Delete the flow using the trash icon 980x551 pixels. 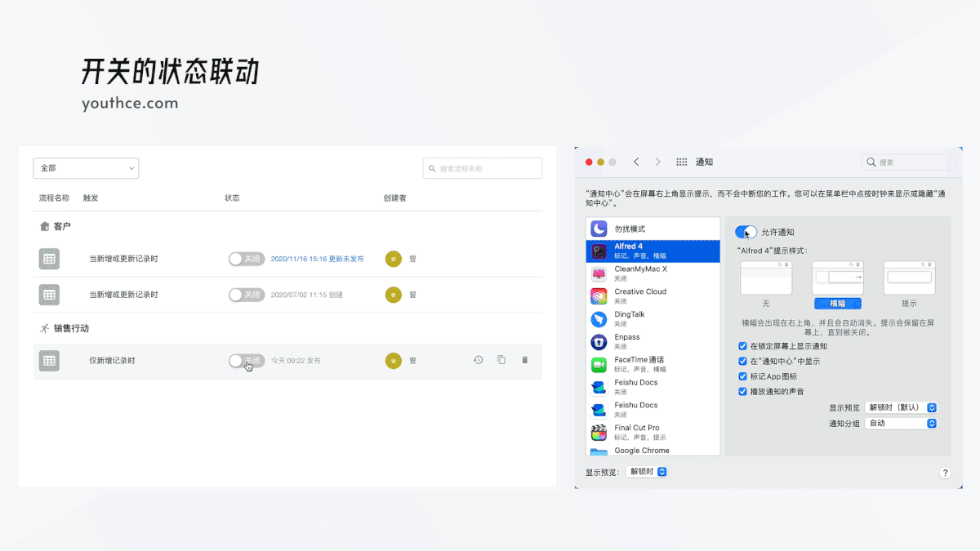(x=524, y=359)
